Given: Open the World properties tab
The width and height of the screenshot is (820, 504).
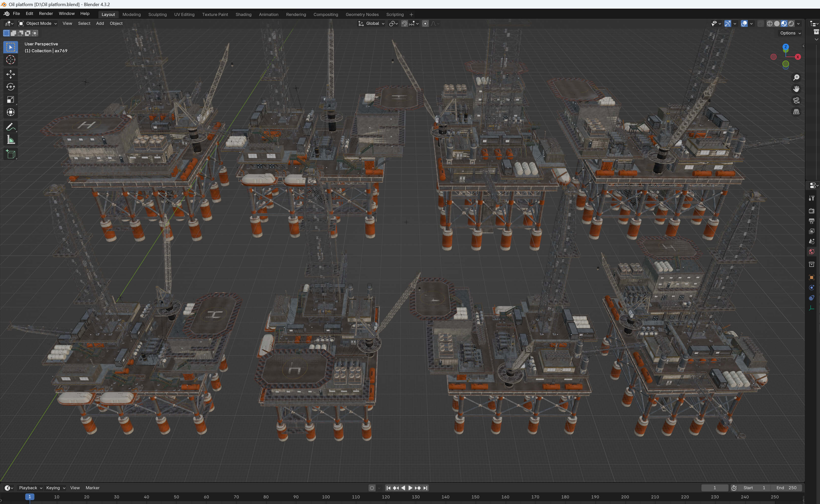Looking at the screenshot, I should coord(811,252).
